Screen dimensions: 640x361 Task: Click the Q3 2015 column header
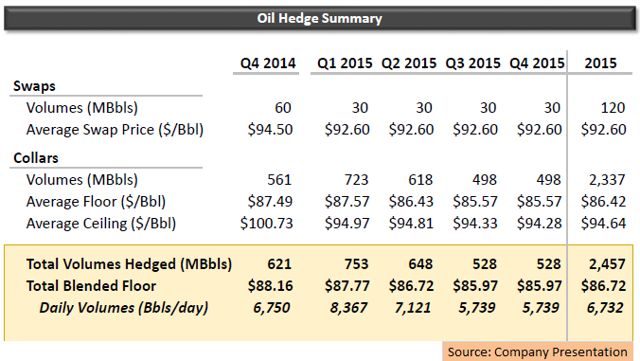[473, 63]
